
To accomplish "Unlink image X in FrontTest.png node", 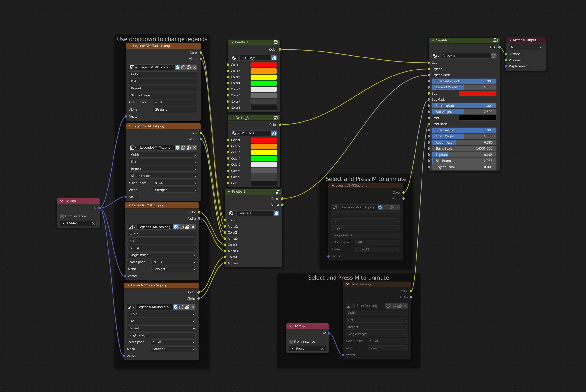I will (x=405, y=306).
